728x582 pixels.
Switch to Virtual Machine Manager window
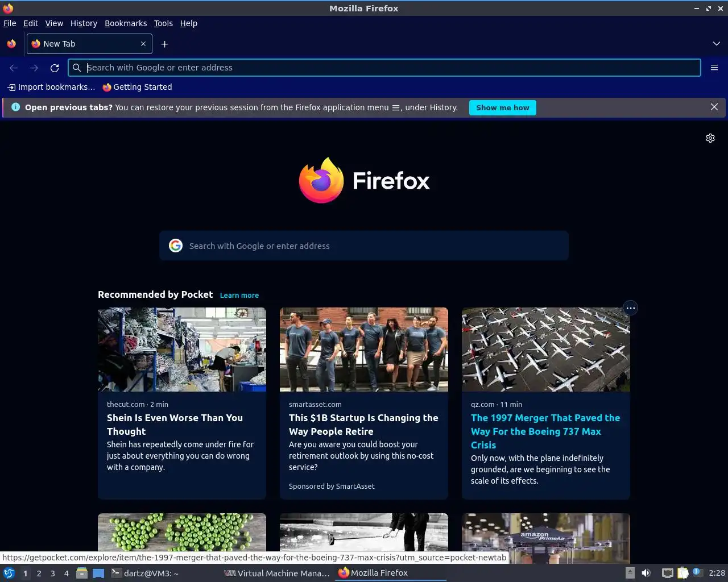click(x=278, y=573)
